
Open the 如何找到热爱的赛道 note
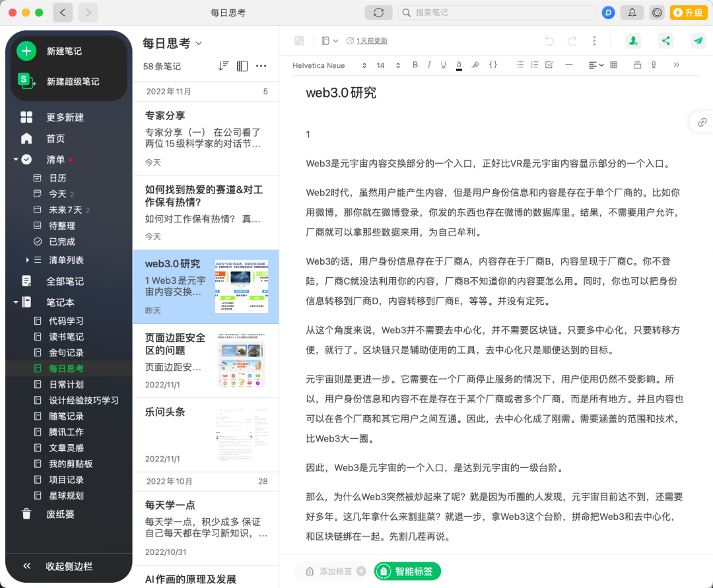tap(205, 212)
